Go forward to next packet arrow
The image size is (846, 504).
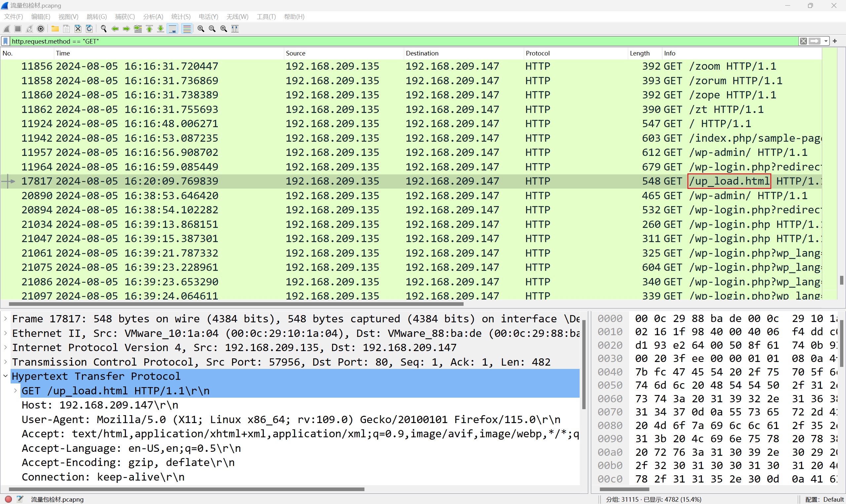click(x=126, y=29)
